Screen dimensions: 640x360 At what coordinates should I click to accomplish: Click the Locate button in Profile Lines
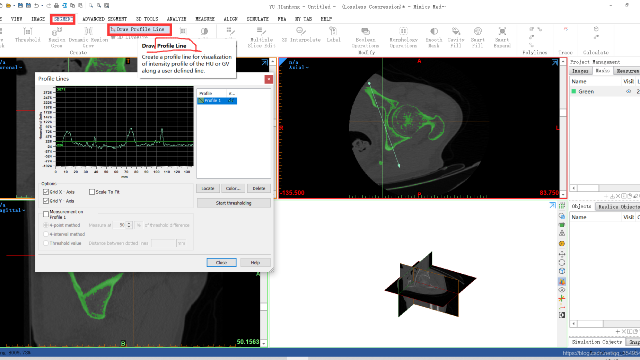(208, 188)
